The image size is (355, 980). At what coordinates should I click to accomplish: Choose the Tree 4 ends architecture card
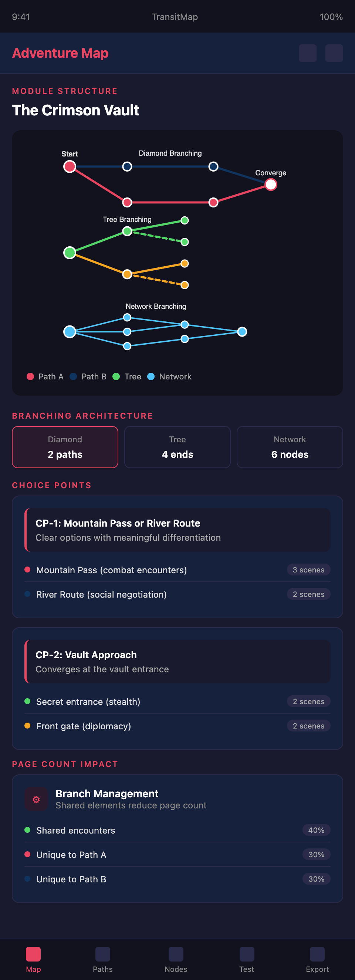(x=177, y=447)
